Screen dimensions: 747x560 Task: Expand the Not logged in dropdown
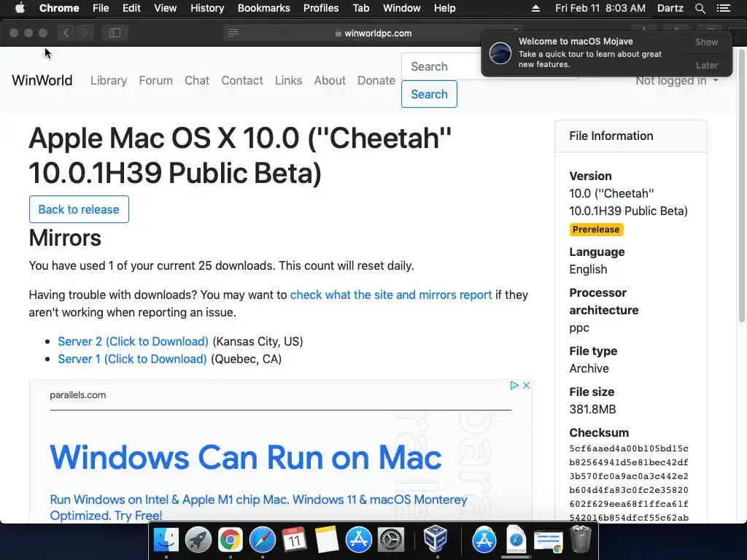coord(676,80)
